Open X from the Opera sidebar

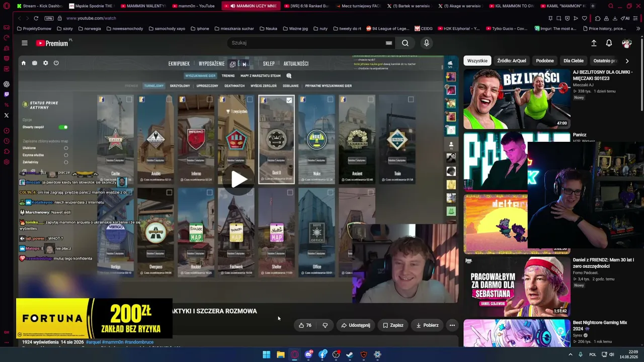[x=7, y=115]
